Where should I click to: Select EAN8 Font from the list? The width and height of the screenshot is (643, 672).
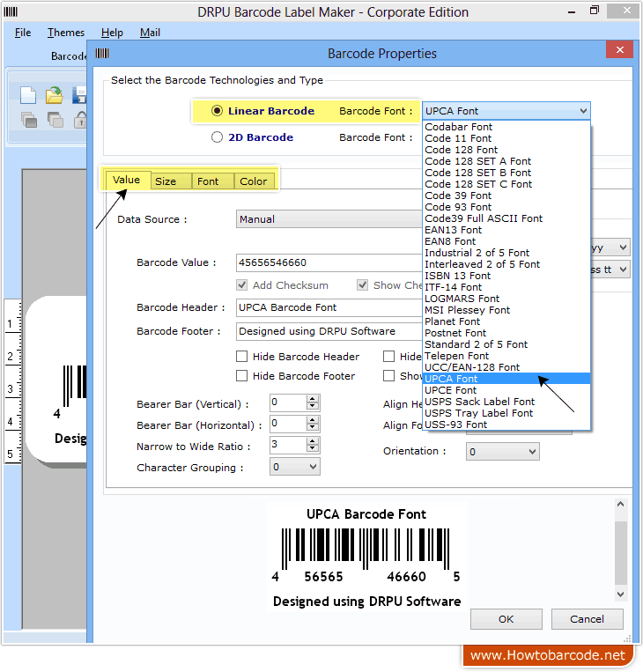(x=506, y=241)
